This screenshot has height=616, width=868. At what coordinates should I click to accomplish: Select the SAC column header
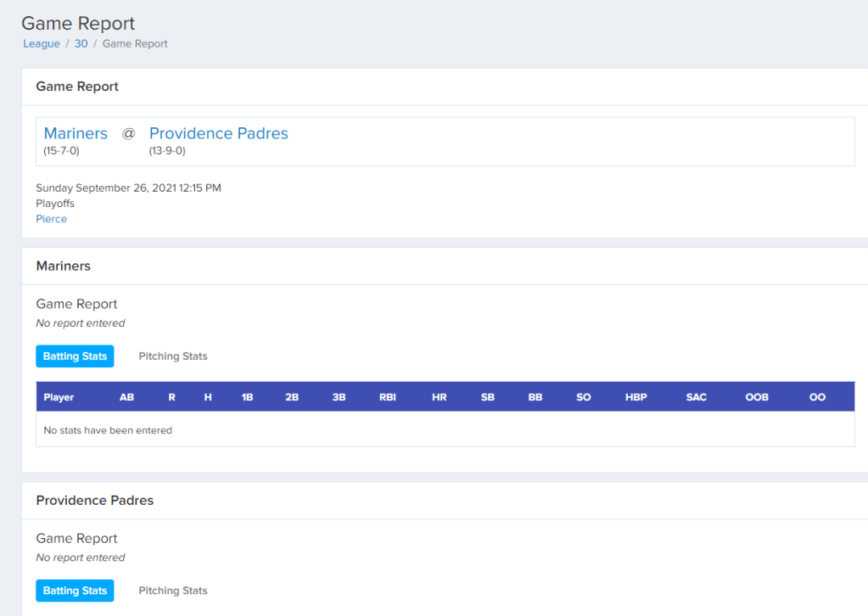click(x=696, y=397)
